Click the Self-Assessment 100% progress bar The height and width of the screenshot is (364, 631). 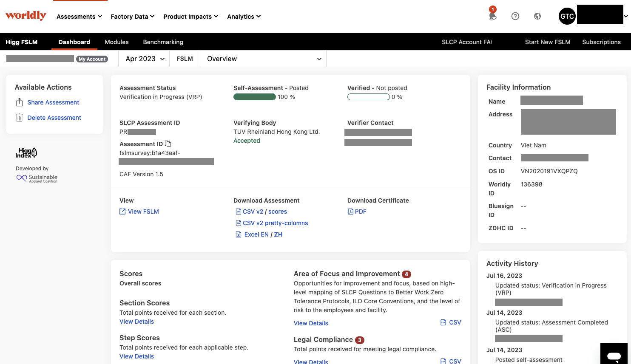pos(255,97)
